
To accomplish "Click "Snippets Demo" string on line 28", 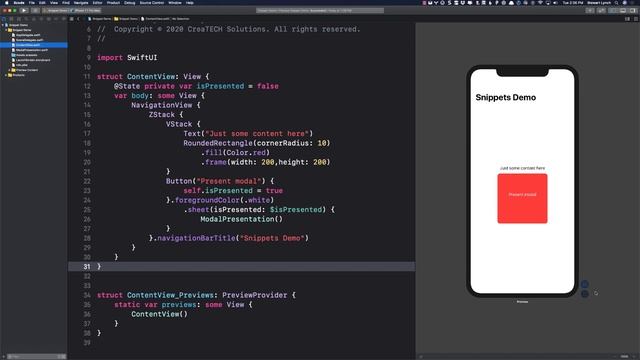I will [x=272, y=238].
